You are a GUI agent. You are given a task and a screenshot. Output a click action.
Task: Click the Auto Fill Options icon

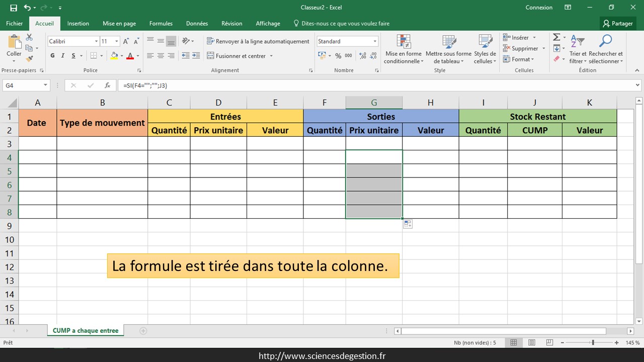coord(408,224)
